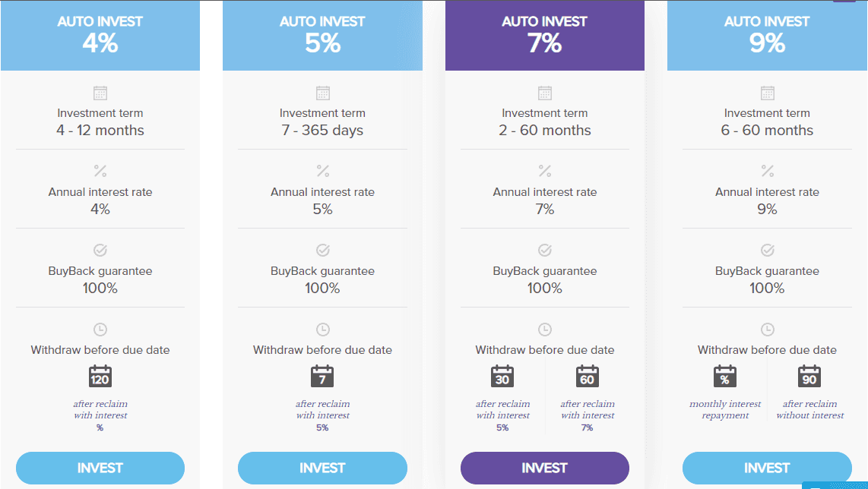Click the Investment term 7 - 365 days text

pos(323,121)
